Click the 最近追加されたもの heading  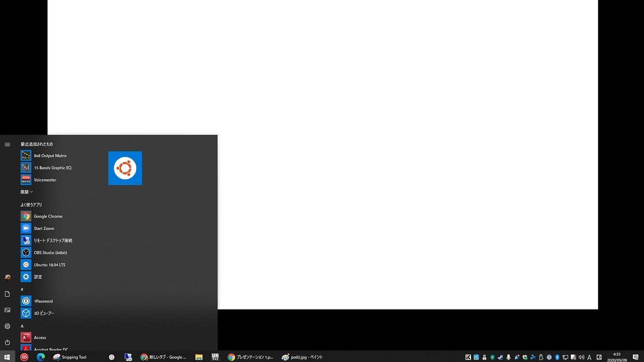tap(36, 144)
